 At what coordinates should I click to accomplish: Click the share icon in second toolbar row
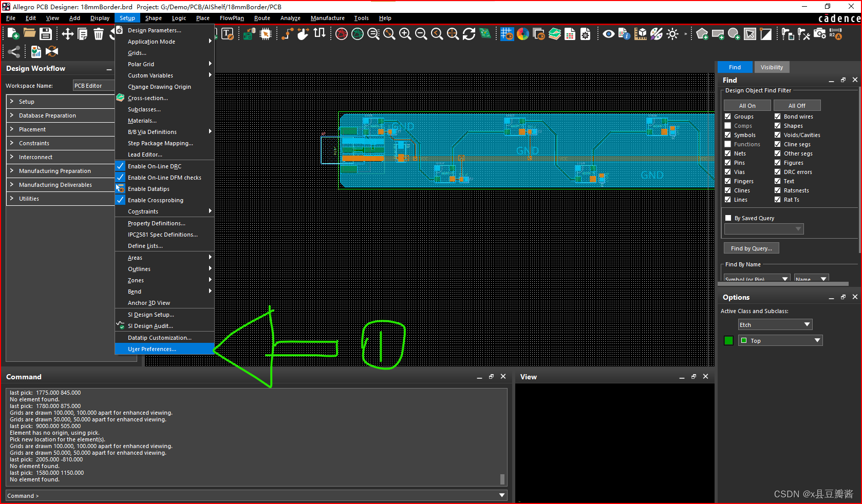click(14, 51)
